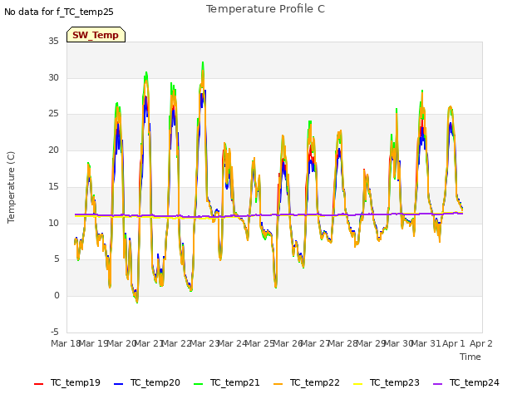Click the green TC_temp21 legend swatch
Screen dimensions: 532x399
198,384
